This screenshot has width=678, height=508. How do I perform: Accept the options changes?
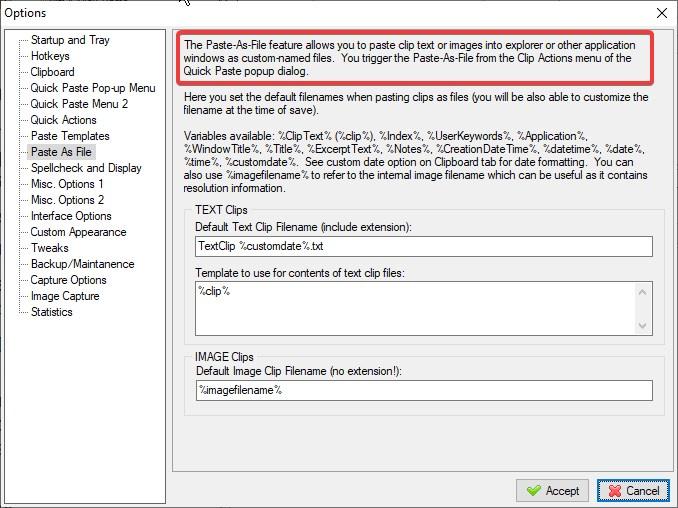(552, 490)
